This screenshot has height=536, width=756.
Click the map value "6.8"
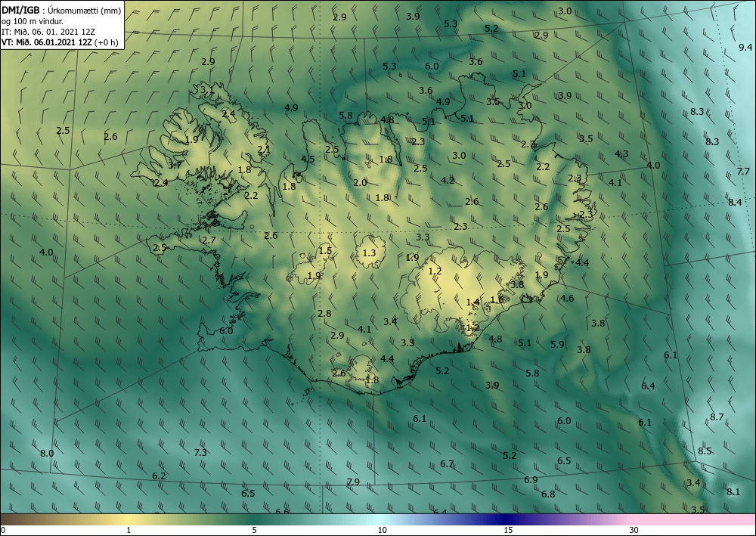[x=548, y=494]
